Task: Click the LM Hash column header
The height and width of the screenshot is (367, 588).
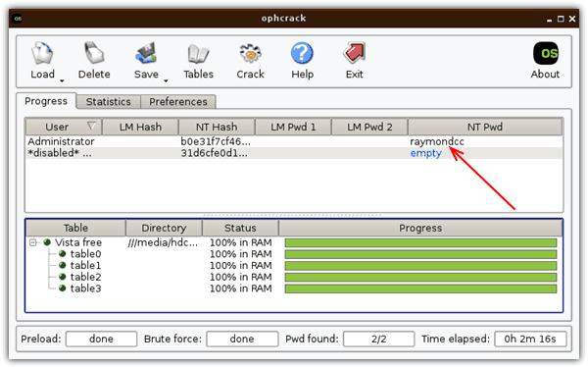Action: [140, 127]
